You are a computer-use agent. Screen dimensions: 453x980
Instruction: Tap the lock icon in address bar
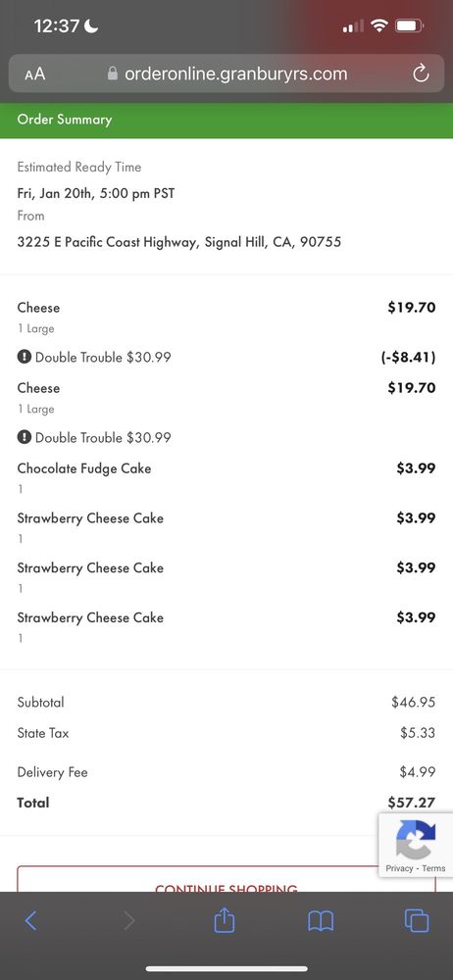point(113,73)
